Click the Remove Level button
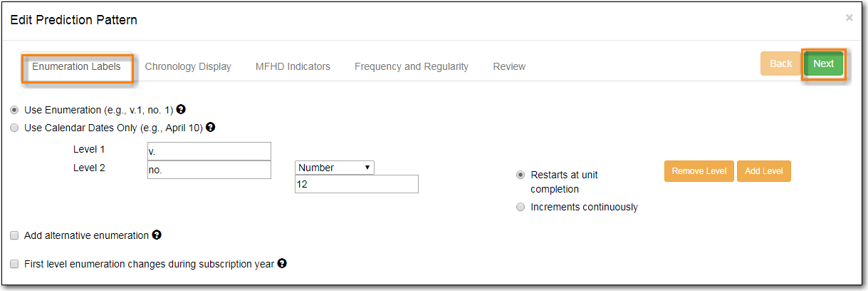868x291 pixels. pos(699,171)
